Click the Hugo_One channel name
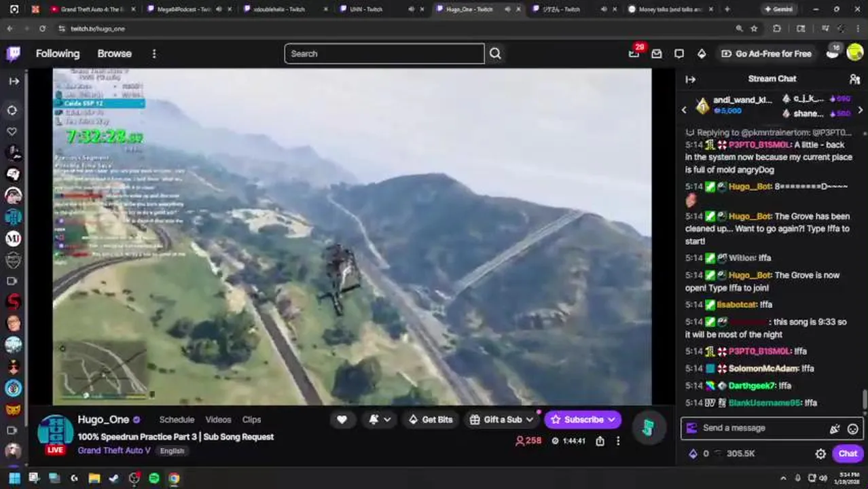 tap(103, 420)
